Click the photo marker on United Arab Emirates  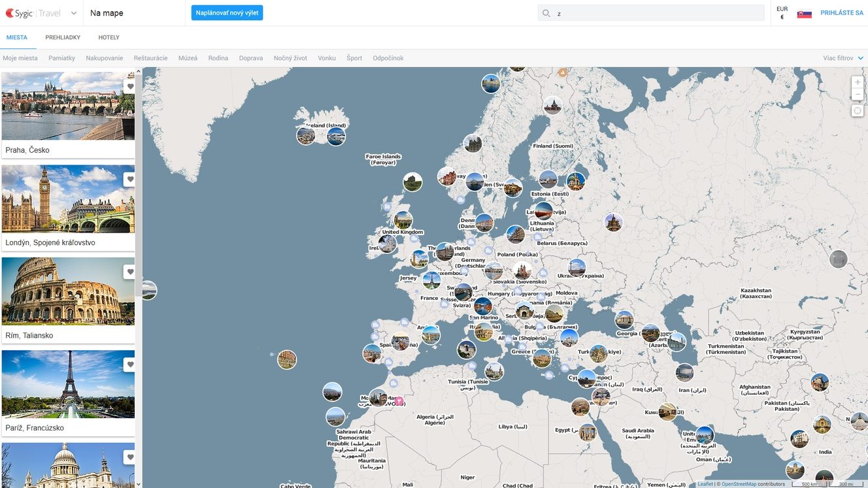point(705,434)
